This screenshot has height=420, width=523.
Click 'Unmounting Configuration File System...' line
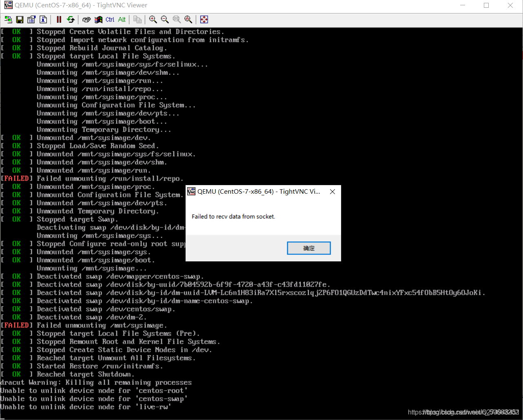[116, 105]
